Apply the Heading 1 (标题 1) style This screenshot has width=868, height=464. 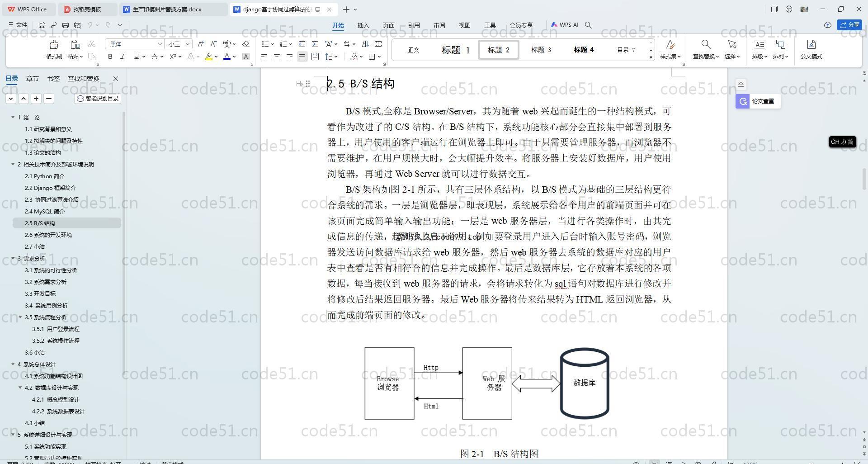pyautogui.click(x=455, y=50)
